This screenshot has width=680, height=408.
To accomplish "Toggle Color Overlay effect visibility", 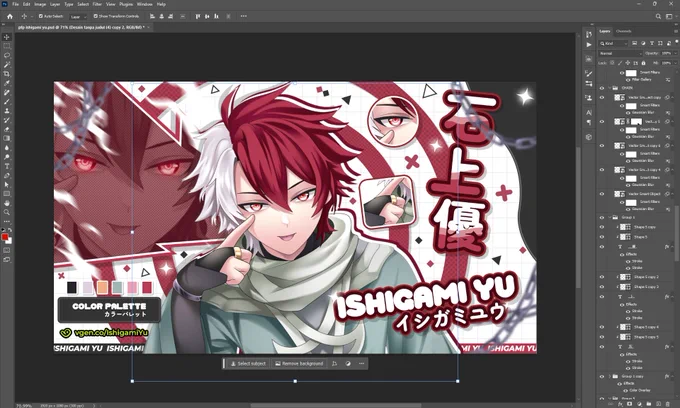I will [625, 390].
